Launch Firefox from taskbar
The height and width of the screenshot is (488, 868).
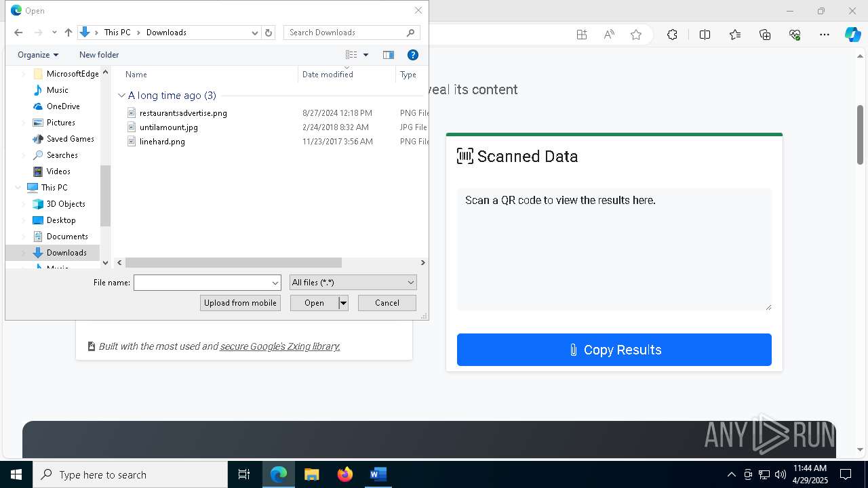(344, 474)
